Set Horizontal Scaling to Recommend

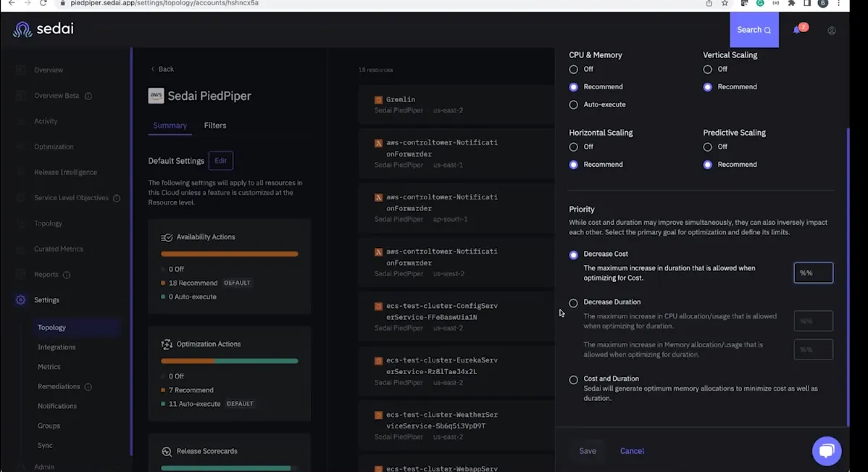click(x=574, y=165)
